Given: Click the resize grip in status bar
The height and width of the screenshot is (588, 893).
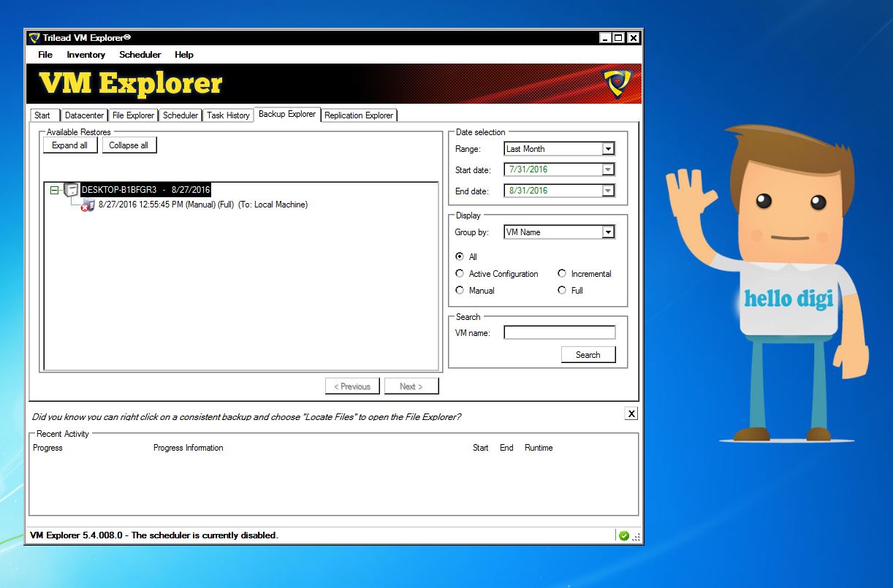Looking at the screenshot, I should click(x=636, y=537).
